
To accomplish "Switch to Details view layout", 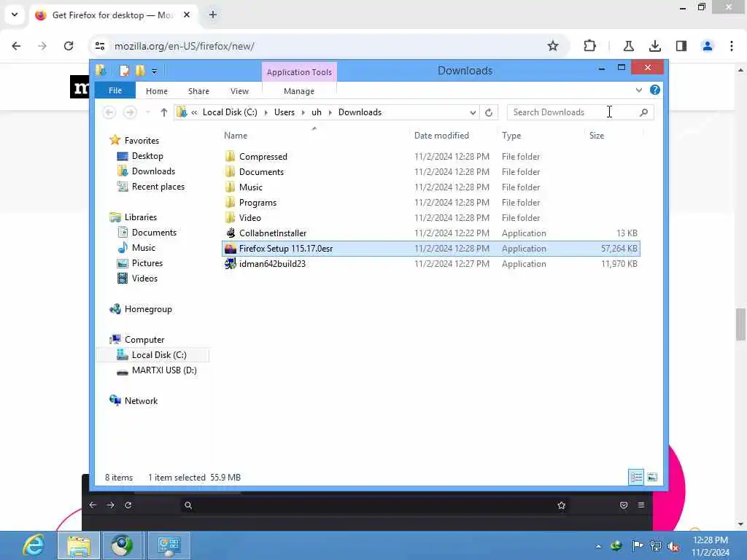I will coord(636,477).
